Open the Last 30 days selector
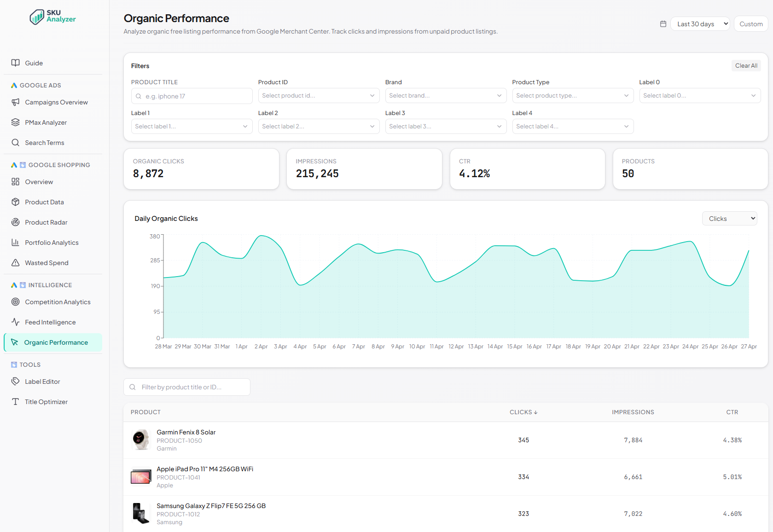This screenshot has height=532, width=773. [x=699, y=23]
